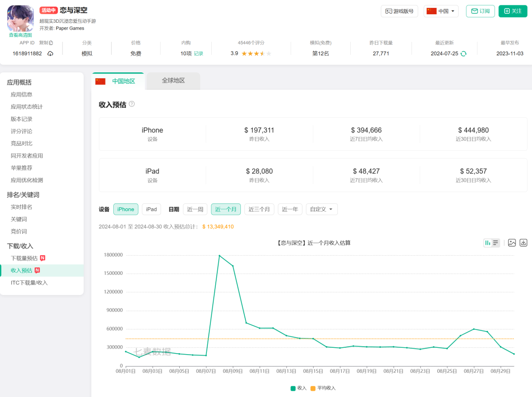Click the download chart data icon

click(523, 242)
